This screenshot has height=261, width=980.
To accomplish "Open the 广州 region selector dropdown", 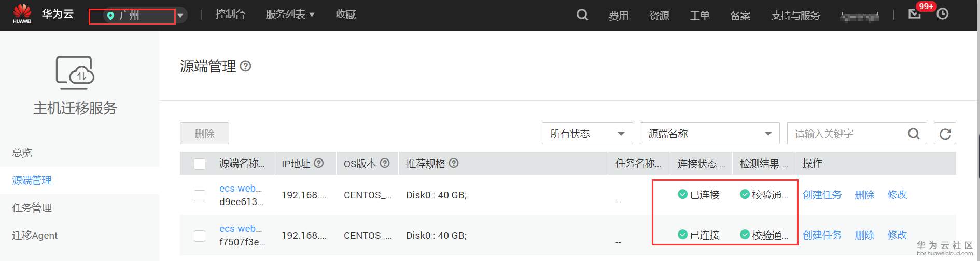I will (138, 16).
